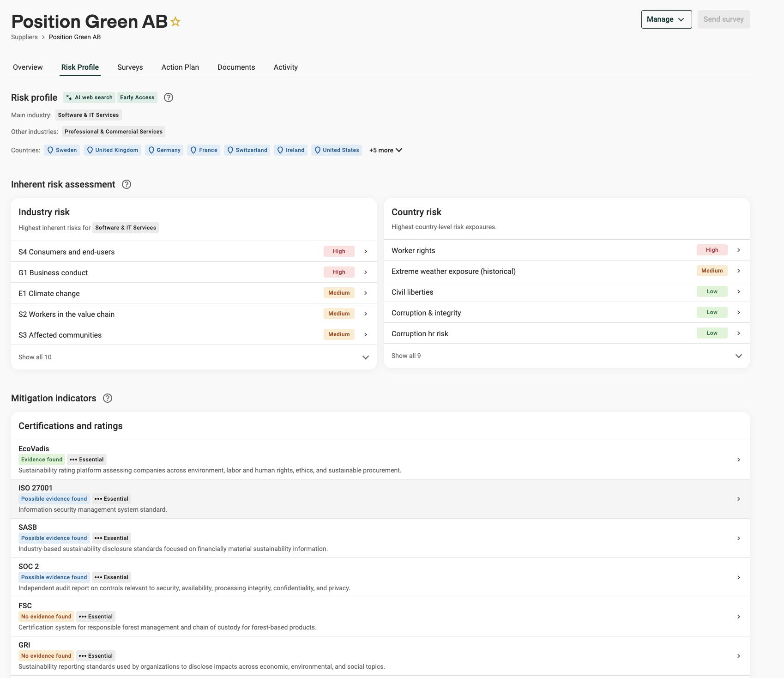Click the United States country tag

click(337, 150)
